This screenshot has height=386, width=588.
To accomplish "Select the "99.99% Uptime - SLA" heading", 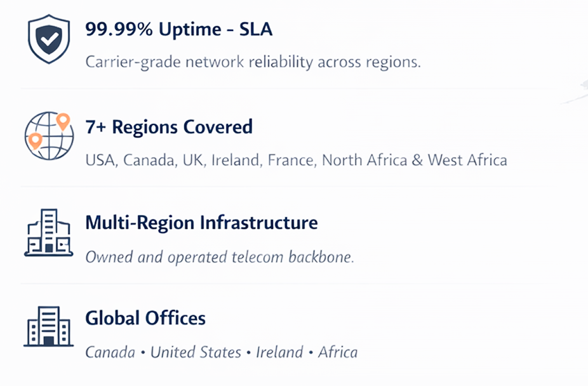I will point(178,29).
